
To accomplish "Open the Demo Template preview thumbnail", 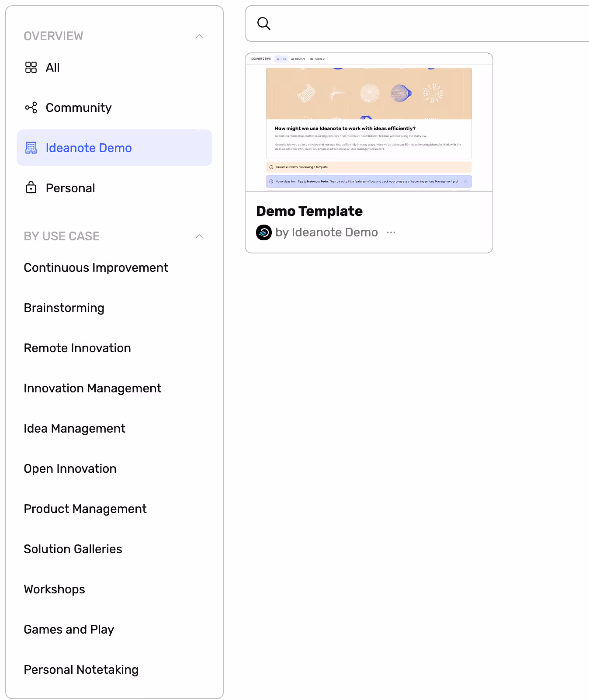I will tap(369, 122).
